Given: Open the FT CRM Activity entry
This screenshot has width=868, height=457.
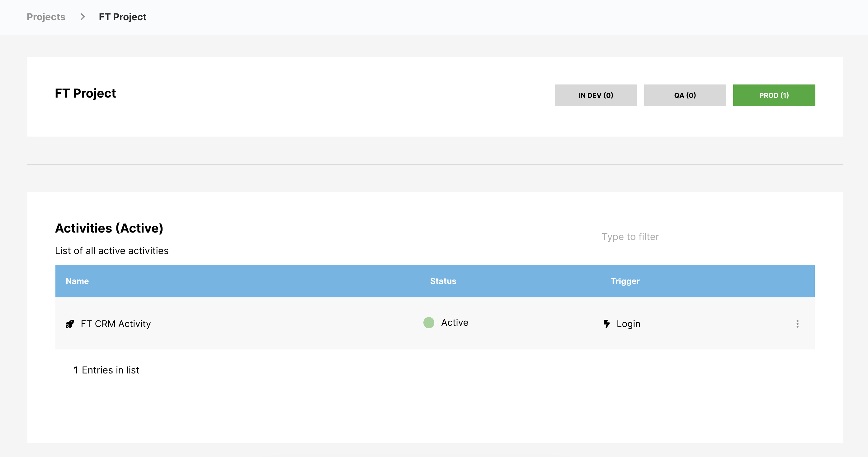Looking at the screenshot, I should [x=116, y=324].
